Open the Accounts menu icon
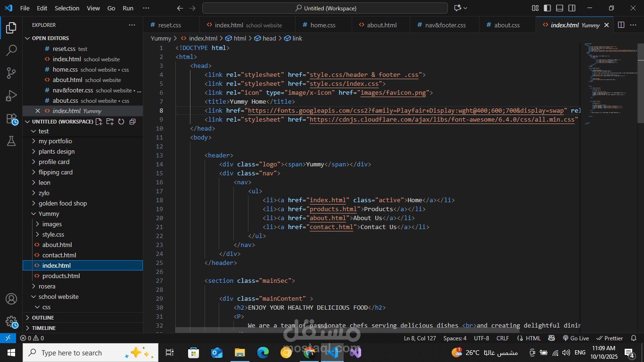The width and height of the screenshot is (644, 362). pyautogui.click(x=11, y=299)
